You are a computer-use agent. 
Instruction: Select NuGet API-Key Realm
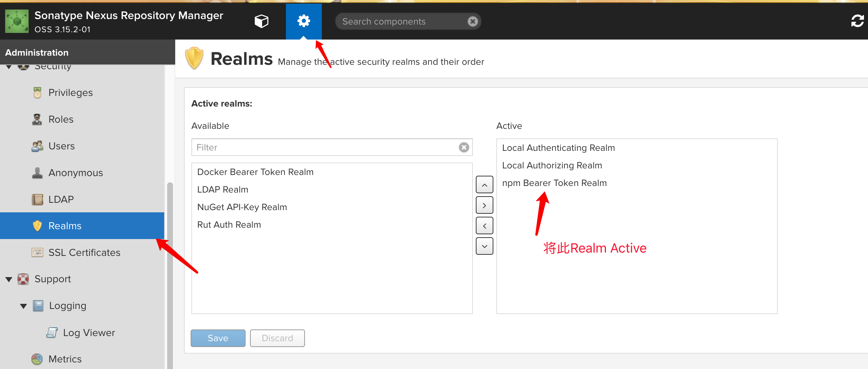click(x=242, y=207)
